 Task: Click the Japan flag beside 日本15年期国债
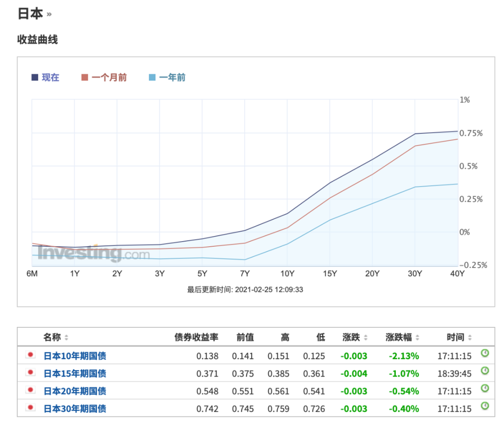30,373
